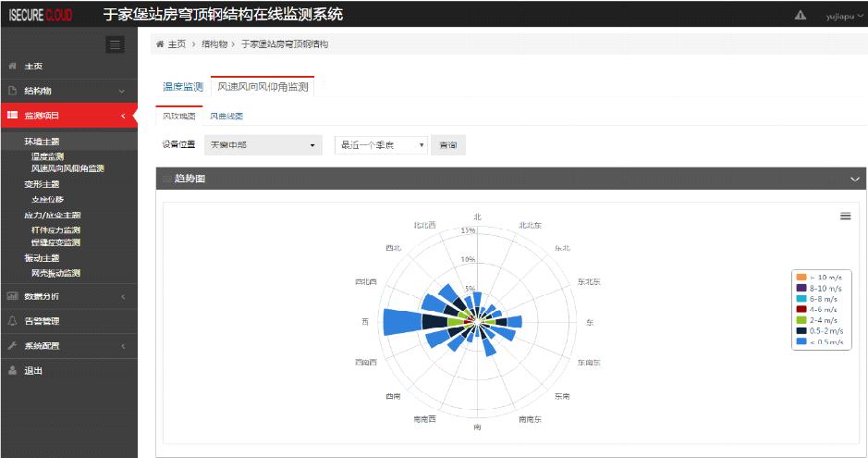The width and height of the screenshot is (868, 458).
Task: Toggle the 4-6 m/s dark red legend swatch
Action: 801,309
